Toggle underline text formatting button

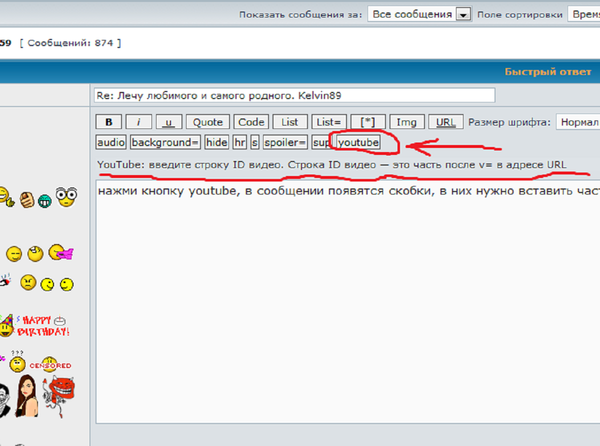(168, 122)
